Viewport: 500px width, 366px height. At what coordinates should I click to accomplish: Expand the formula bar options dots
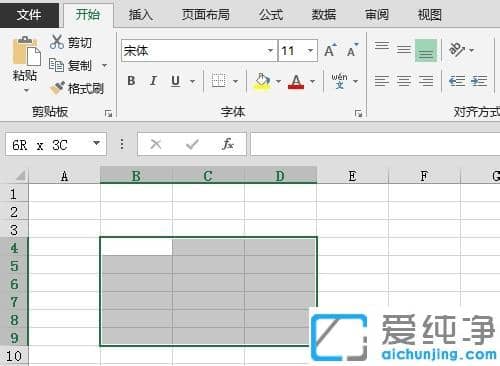(x=122, y=144)
